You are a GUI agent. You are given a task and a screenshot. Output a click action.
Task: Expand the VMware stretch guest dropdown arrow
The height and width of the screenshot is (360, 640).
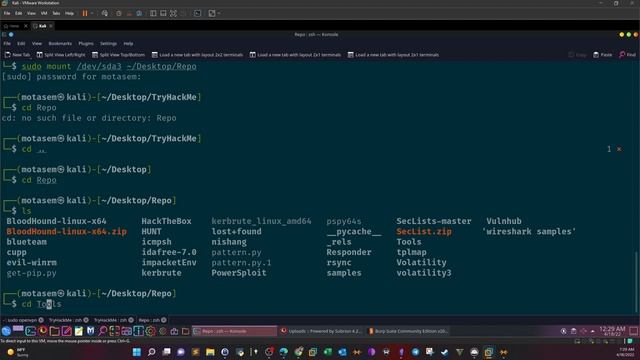219,13
